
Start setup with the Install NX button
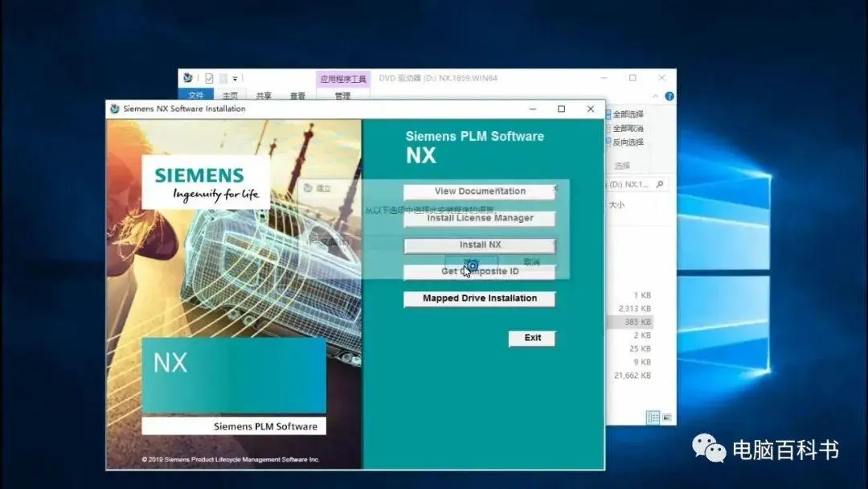tap(479, 244)
